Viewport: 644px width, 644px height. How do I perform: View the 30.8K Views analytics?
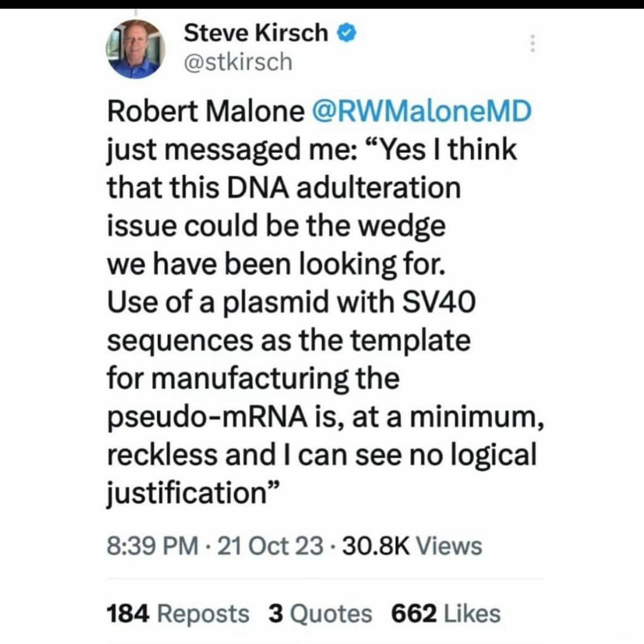pyautogui.click(x=412, y=546)
